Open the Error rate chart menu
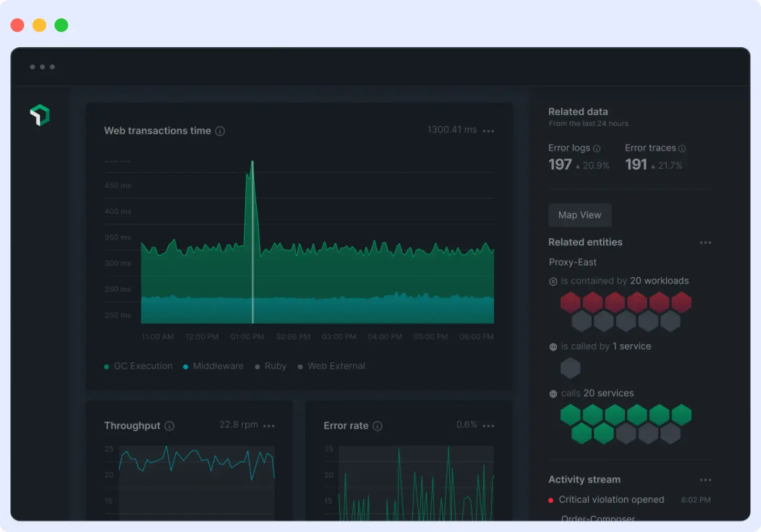This screenshot has height=532, width=761. pyautogui.click(x=488, y=426)
